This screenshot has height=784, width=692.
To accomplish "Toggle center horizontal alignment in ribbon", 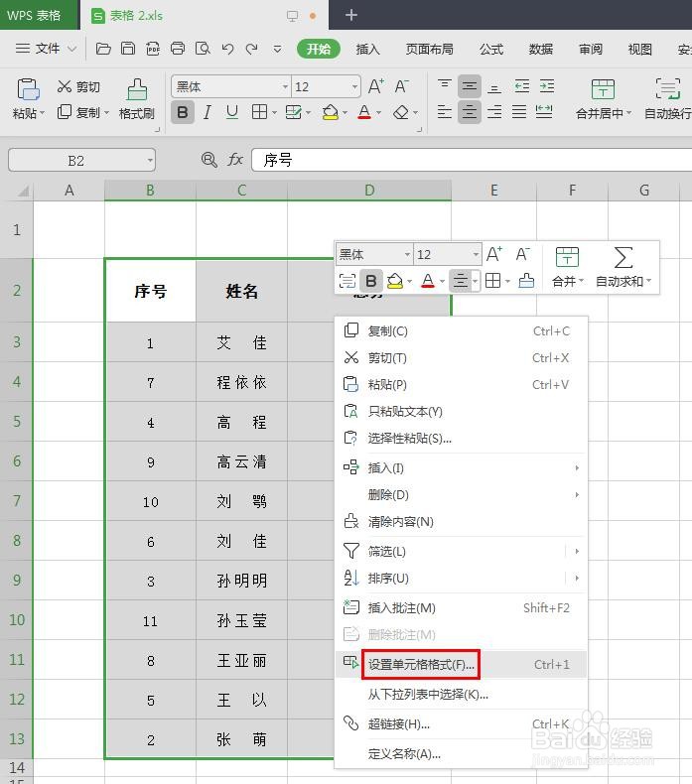I will click(x=469, y=111).
